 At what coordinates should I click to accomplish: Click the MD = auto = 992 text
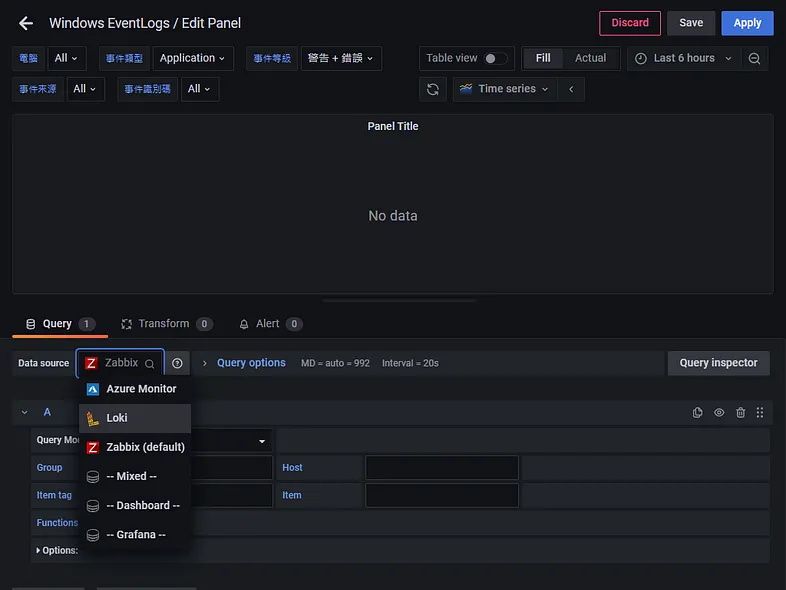click(x=335, y=363)
